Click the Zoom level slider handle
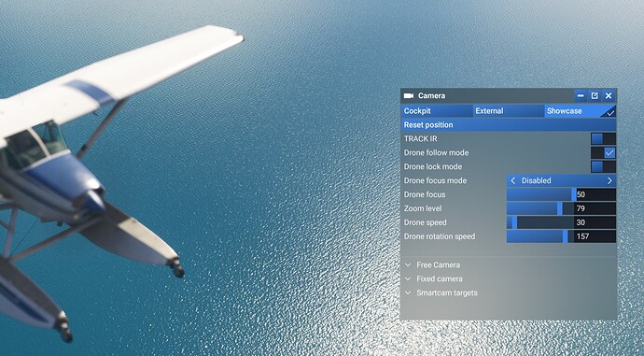Screen dimensions: 644x356 pyautogui.click(x=560, y=208)
